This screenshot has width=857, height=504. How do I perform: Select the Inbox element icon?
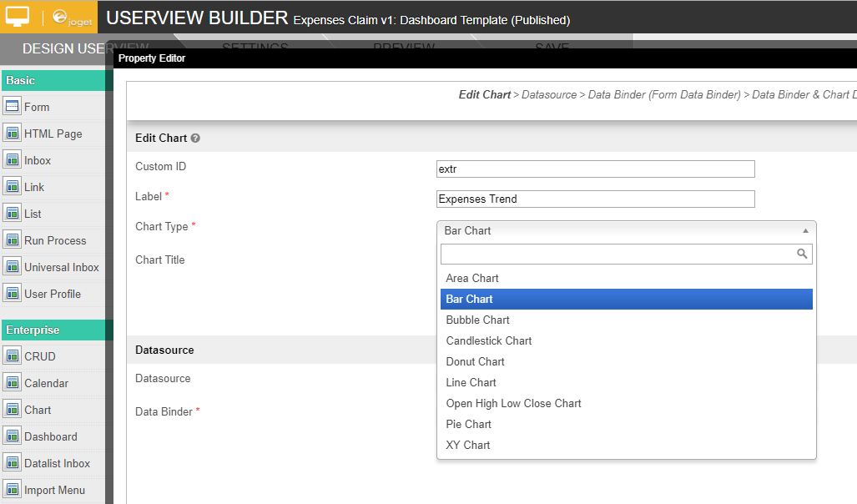coord(12,160)
